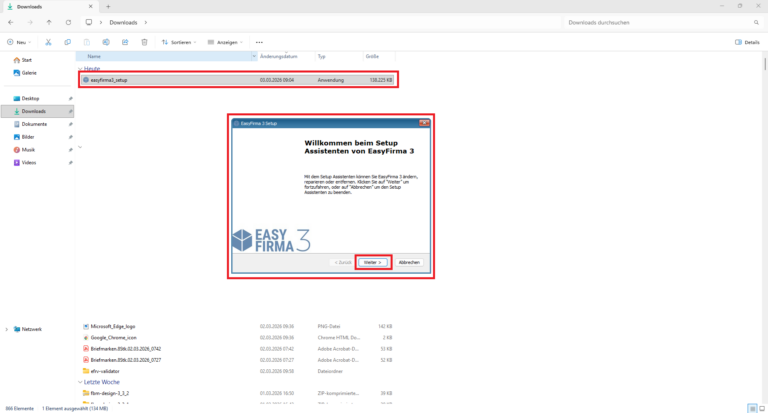
Task: Open the Sortieren dropdown
Action: click(x=179, y=42)
